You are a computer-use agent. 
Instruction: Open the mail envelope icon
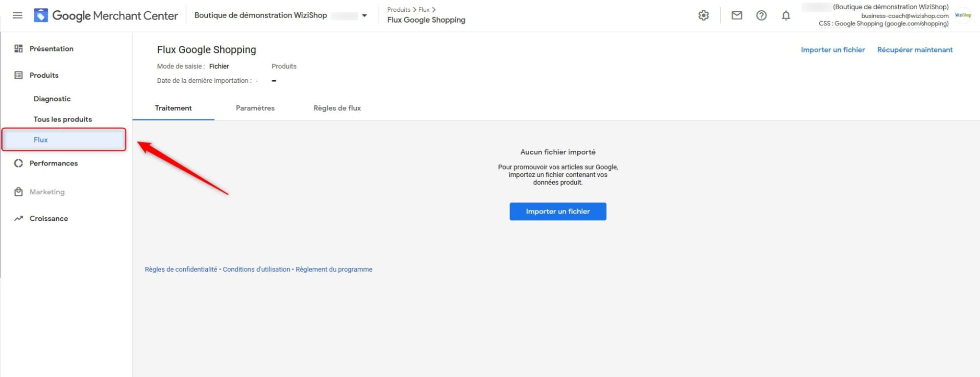[x=736, y=16]
